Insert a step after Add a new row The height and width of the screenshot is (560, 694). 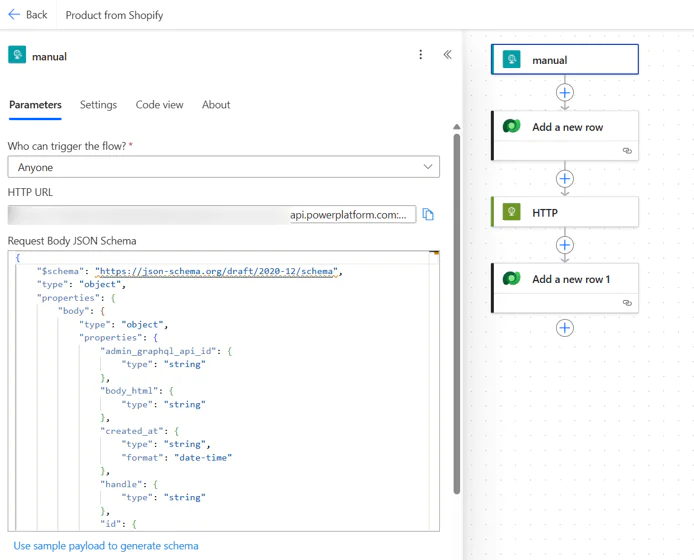565,179
